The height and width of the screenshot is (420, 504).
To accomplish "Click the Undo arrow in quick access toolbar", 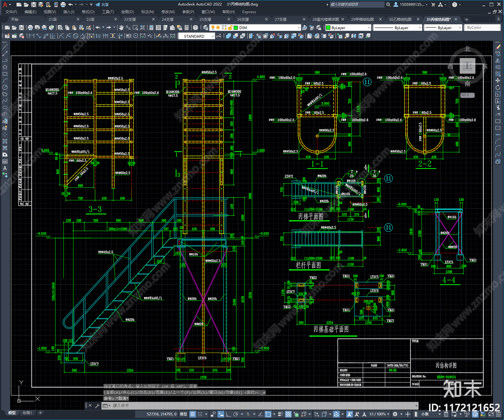I will click(71, 4).
